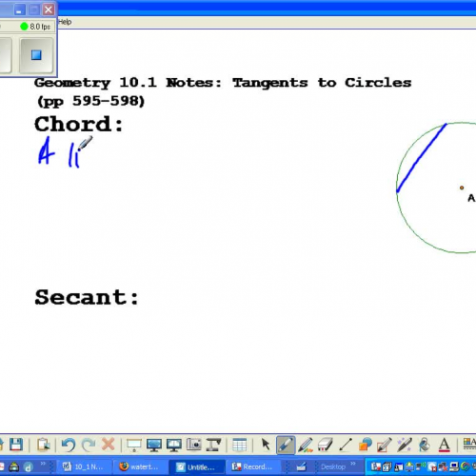This screenshot has width=476, height=476.
Task: Stop recording with the blue square button
Action: 36,55
